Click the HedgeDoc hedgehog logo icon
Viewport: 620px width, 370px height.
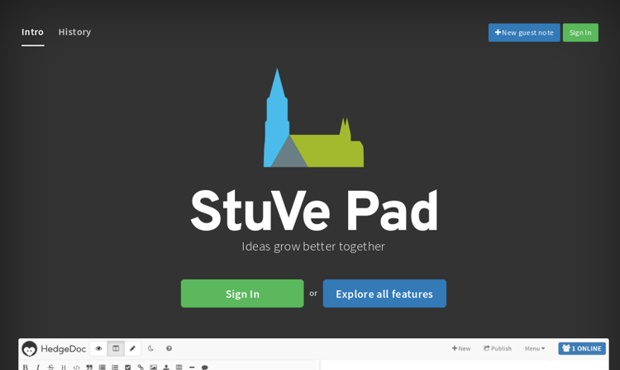point(29,349)
